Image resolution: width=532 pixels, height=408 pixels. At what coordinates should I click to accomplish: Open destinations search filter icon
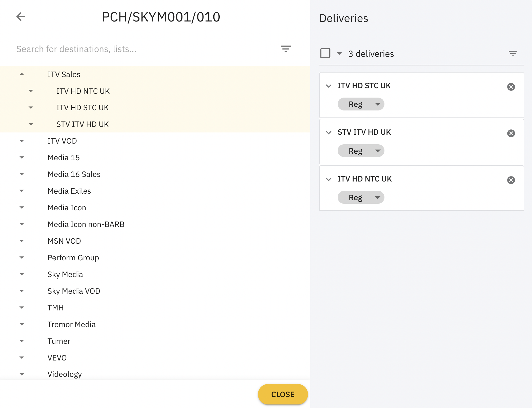(285, 49)
